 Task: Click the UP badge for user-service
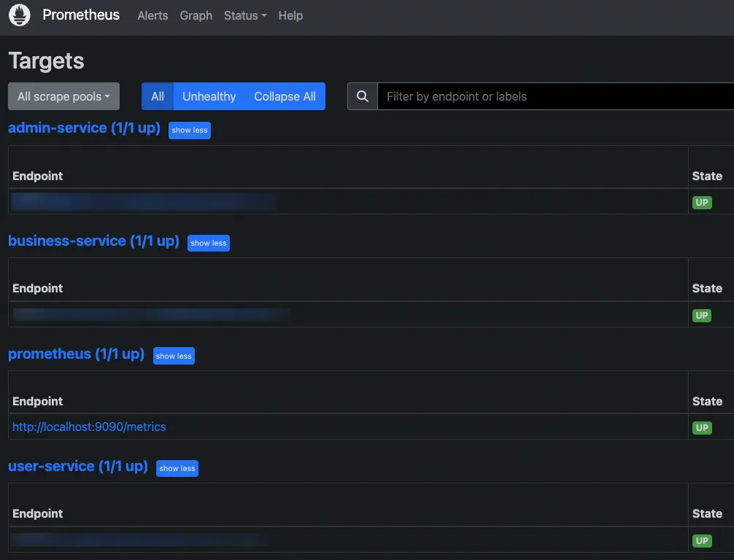click(x=702, y=541)
